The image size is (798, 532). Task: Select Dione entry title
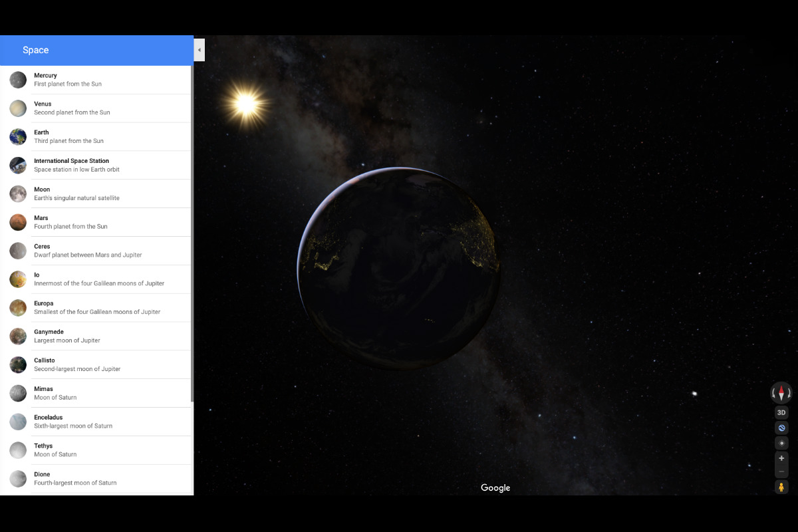click(x=42, y=474)
